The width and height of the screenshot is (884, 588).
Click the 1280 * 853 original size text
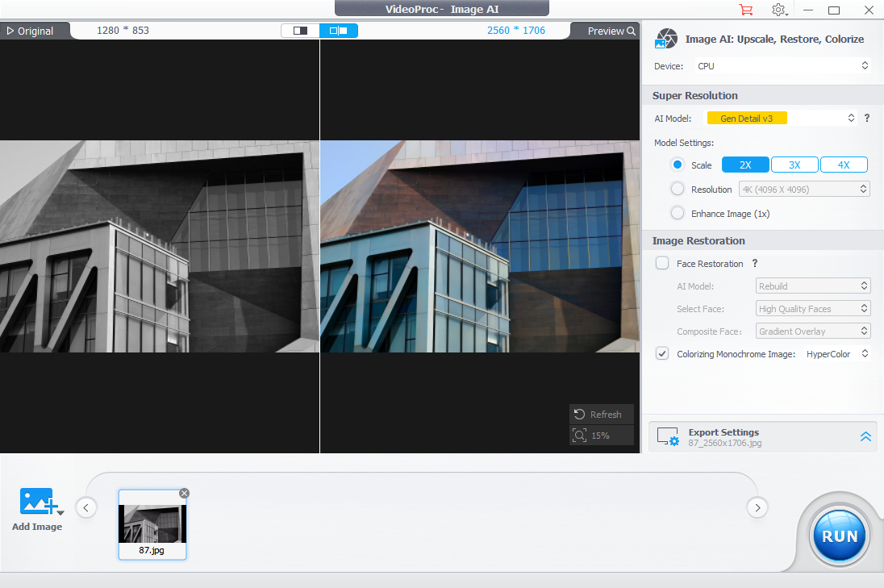pyautogui.click(x=123, y=31)
